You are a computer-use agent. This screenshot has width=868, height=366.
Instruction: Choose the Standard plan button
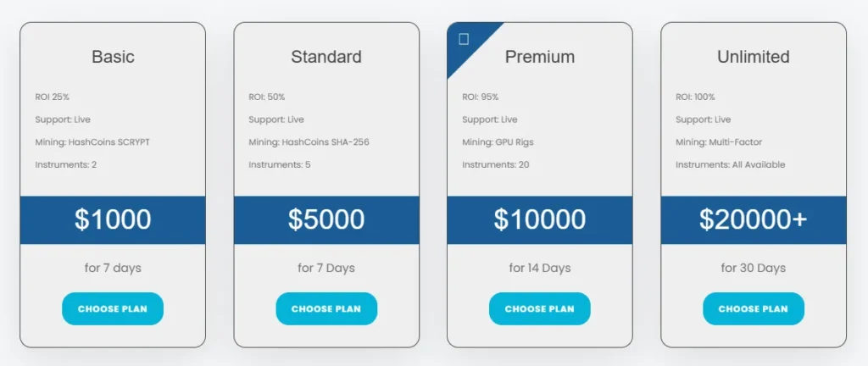(x=326, y=309)
